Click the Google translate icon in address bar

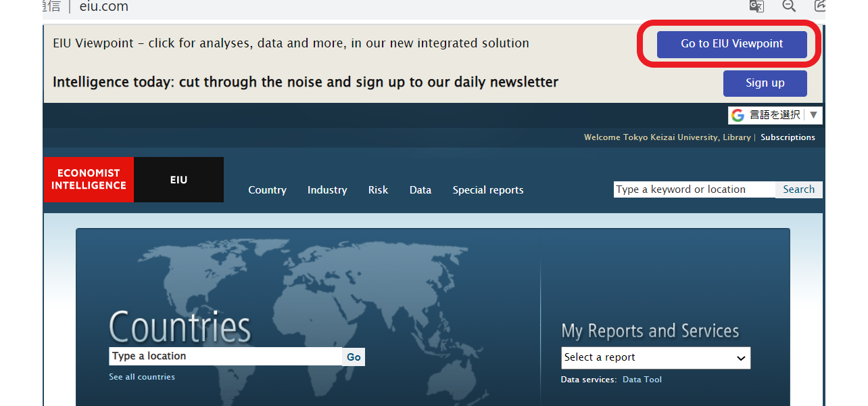[x=756, y=6]
